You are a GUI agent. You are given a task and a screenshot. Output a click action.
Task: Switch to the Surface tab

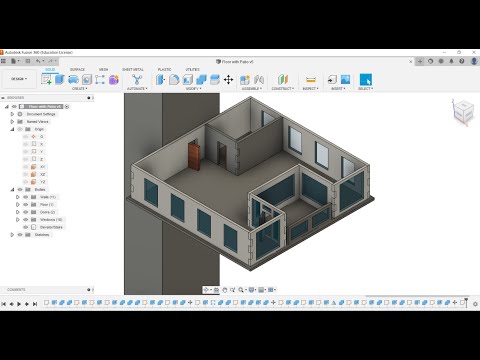(x=77, y=69)
